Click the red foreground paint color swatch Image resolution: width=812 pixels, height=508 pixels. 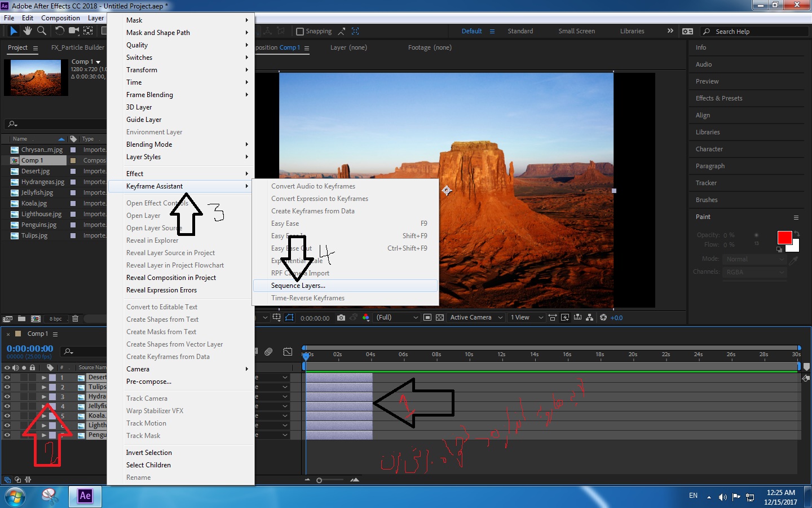point(784,238)
